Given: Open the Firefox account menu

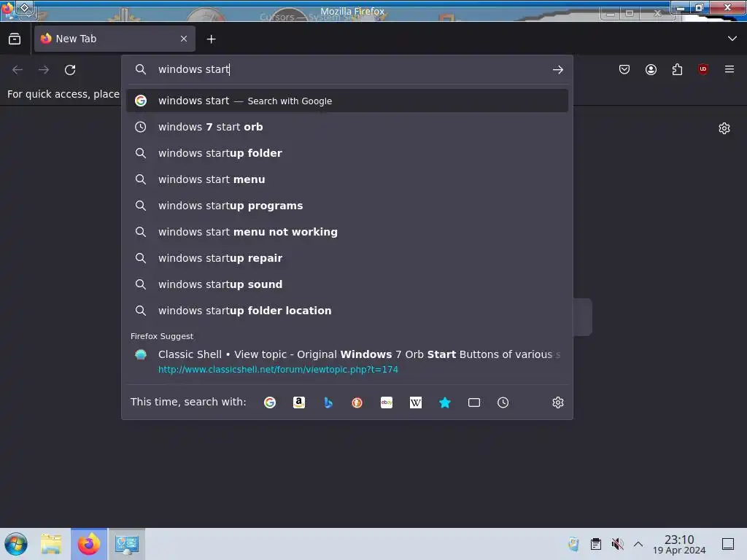Looking at the screenshot, I should (651, 69).
